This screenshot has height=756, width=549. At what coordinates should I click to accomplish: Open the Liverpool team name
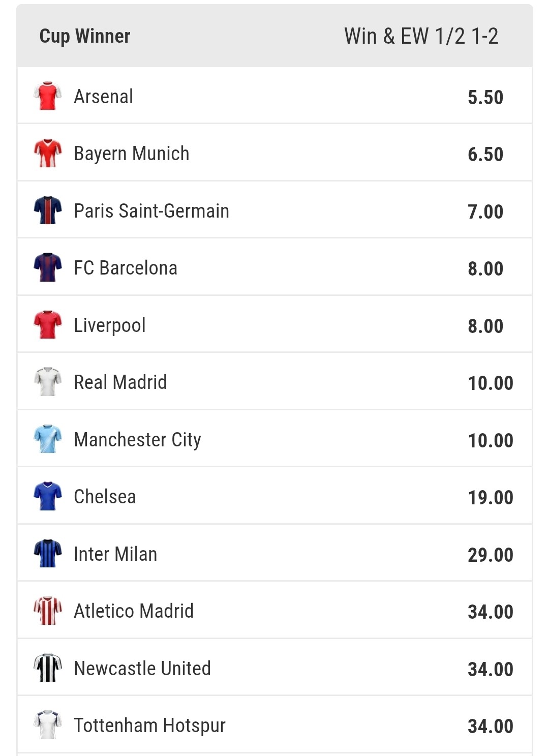110,325
